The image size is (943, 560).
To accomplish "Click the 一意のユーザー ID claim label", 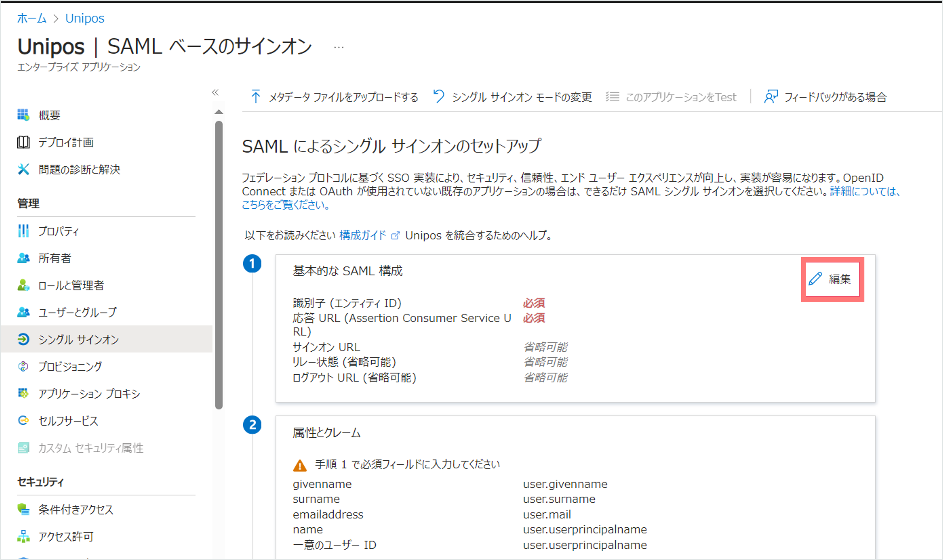I will coord(334,545).
